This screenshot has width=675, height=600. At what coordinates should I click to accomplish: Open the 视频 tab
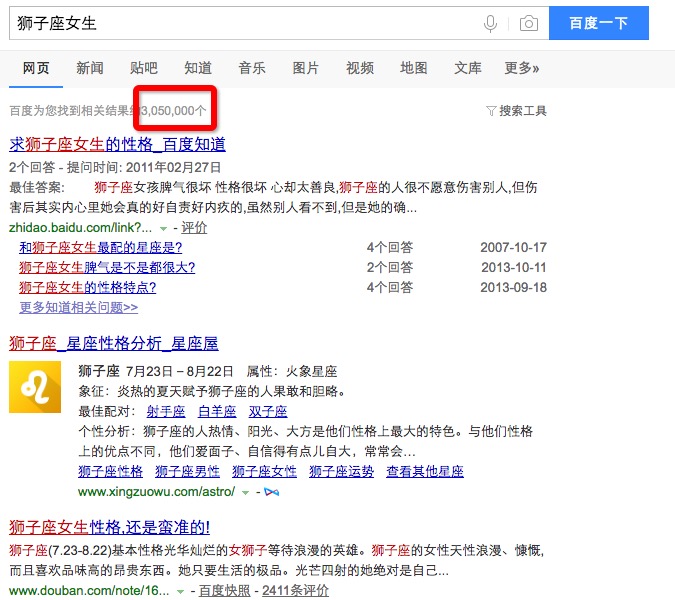coord(360,68)
